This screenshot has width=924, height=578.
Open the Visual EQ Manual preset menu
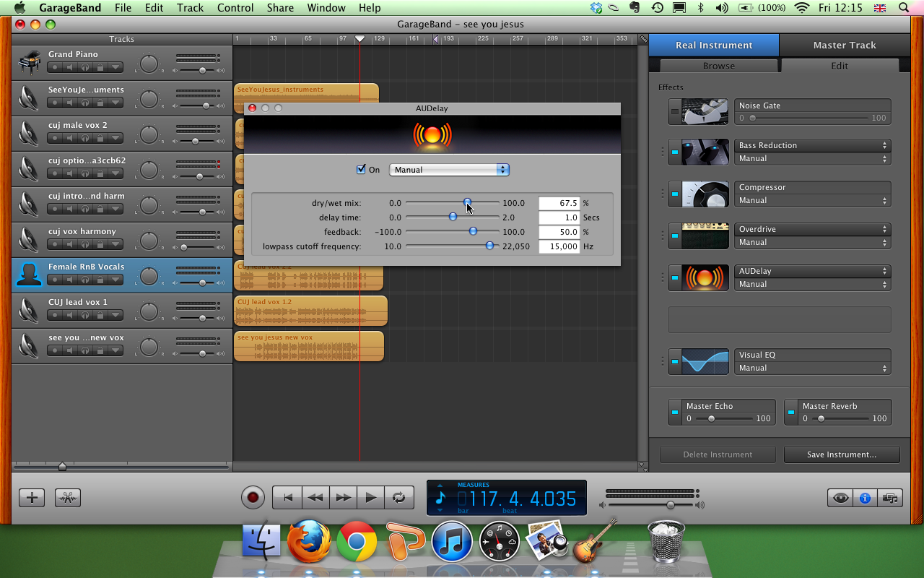coord(813,368)
